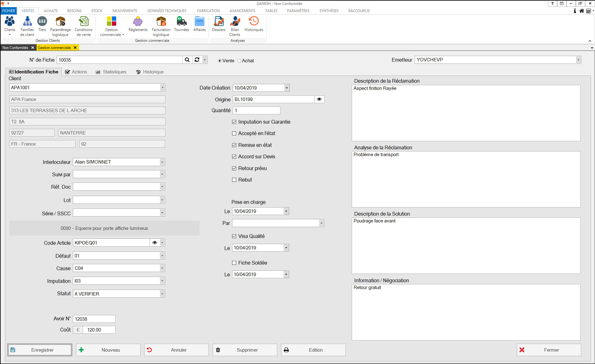
Task: Click the Fermer button
Action: 549,350
